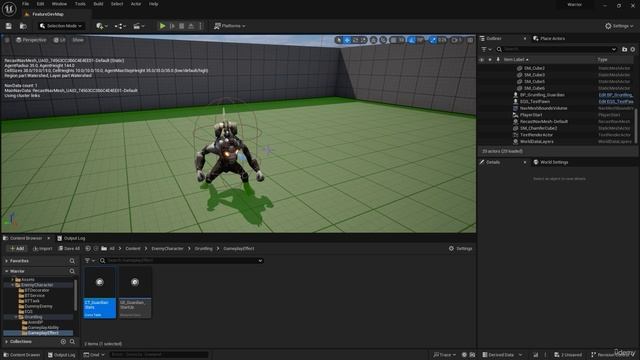Activate the viewport select mode tool
This screenshot has width=640, height=360.
click(338, 40)
